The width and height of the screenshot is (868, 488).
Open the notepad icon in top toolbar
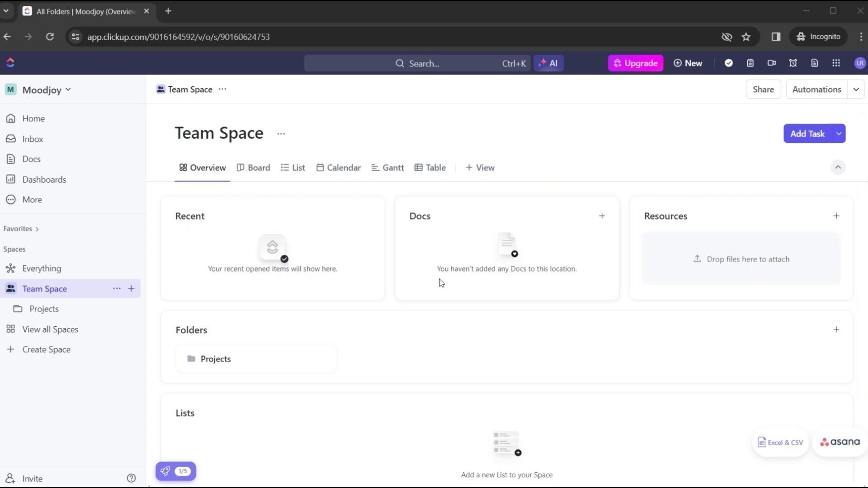point(750,63)
